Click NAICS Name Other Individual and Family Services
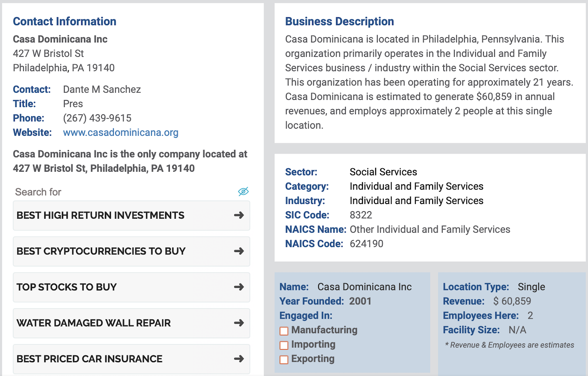Viewport: 588px width, 376px height. click(430, 229)
